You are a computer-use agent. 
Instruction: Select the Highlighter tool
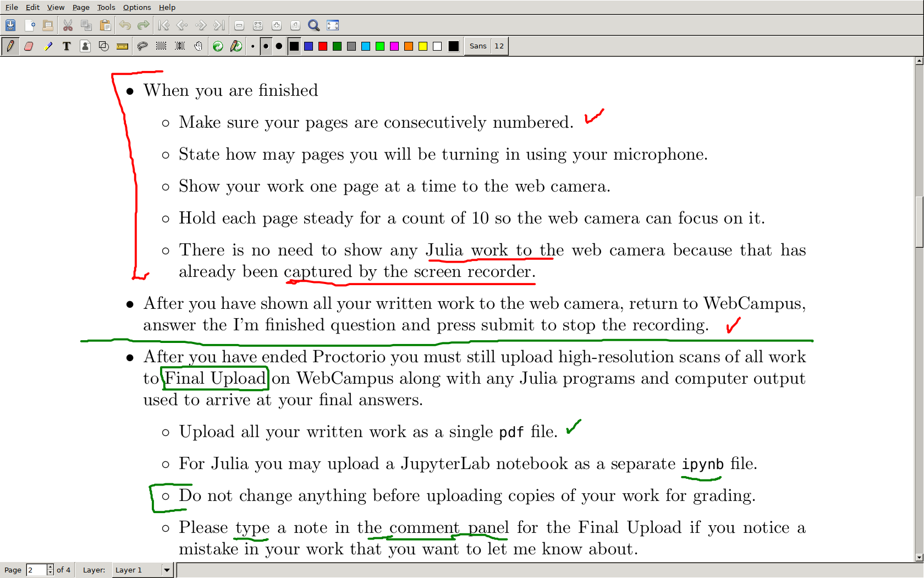pos(48,46)
